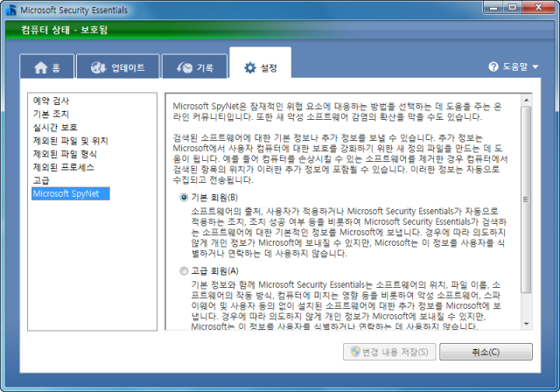Select 고급 in settings list
The image size is (560, 392).
[41, 180]
